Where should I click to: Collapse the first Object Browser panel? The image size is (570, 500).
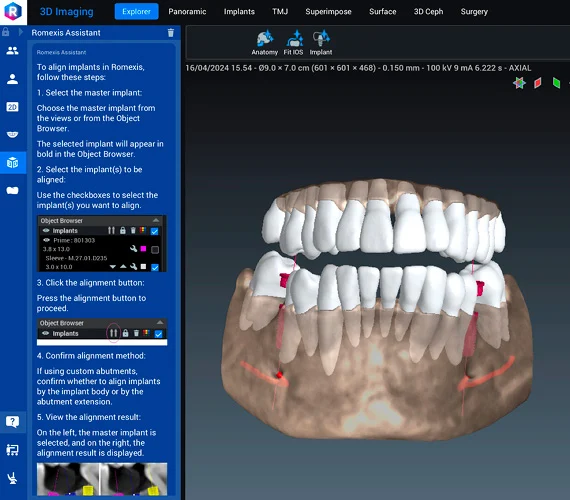pos(156,220)
